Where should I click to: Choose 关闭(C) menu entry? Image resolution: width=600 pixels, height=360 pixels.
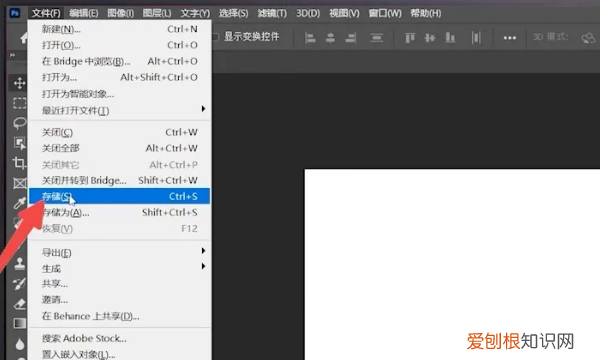click(x=120, y=132)
